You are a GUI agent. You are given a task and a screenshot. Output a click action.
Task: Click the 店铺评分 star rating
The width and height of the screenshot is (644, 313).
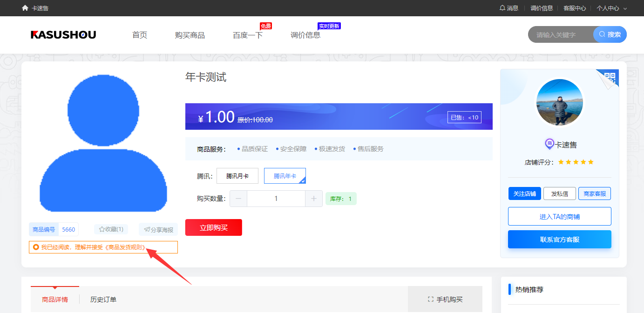576,162
